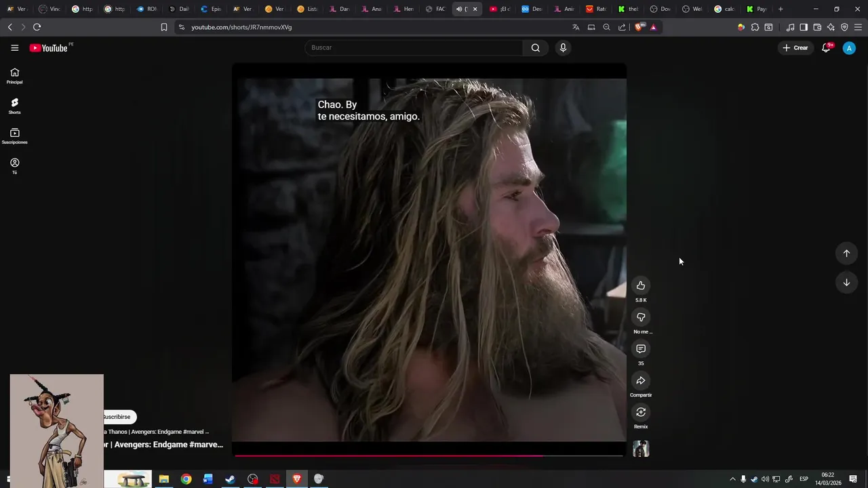Open the Tú profile section
This screenshot has height=488, width=868.
tap(14, 166)
